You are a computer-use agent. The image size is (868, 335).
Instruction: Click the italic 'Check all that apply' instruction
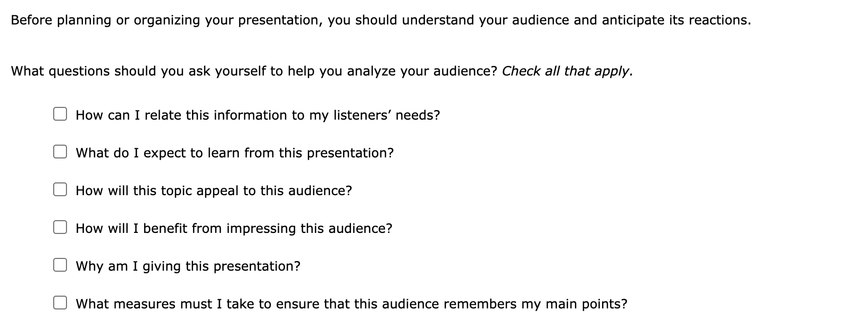click(567, 71)
